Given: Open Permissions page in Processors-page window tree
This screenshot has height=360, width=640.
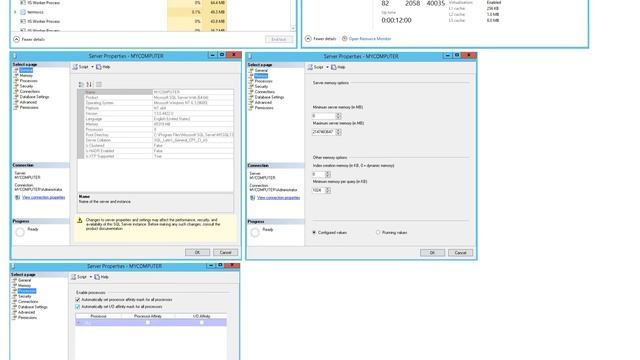Looking at the screenshot, I should tap(27, 318).
